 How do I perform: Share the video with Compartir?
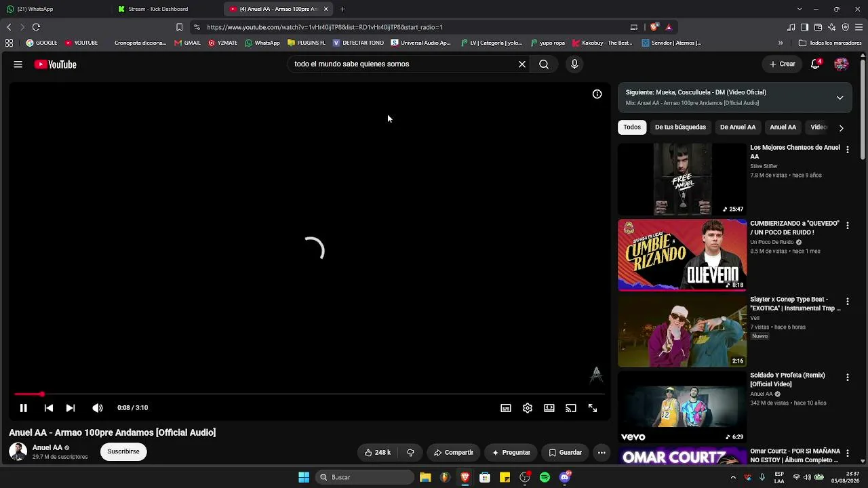(454, 452)
